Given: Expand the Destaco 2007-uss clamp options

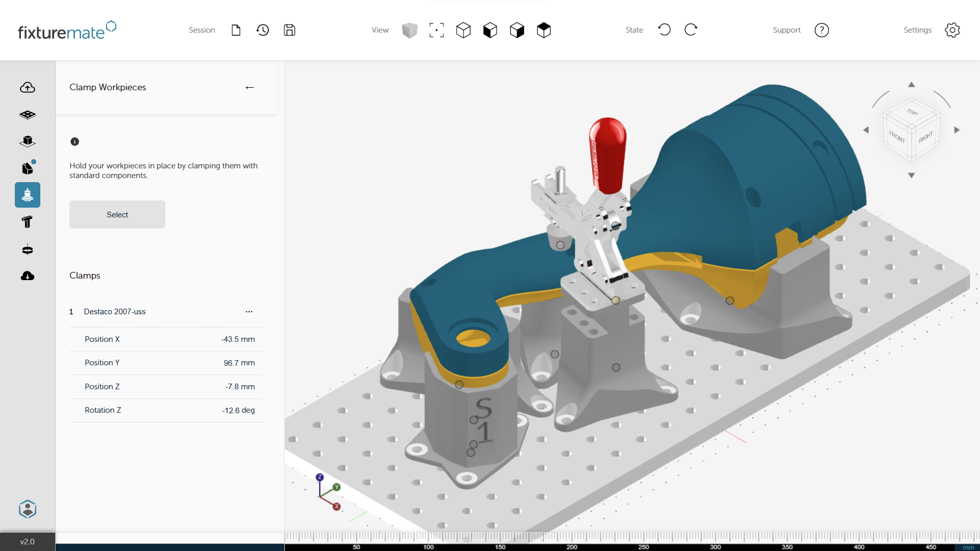Looking at the screenshot, I should pos(249,311).
